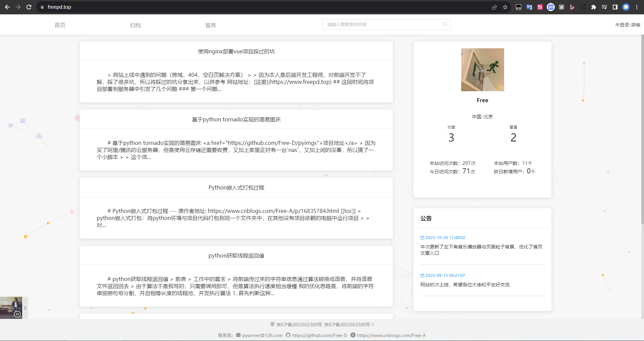Open the Tampermonkey extension icon
644x341 pixels.
point(519,7)
